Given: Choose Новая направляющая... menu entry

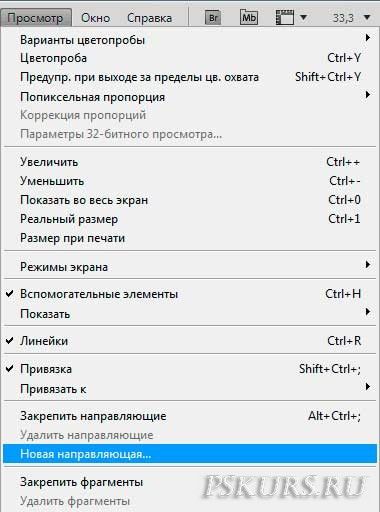Looking at the screenshot, I should (x=190, y=454).
